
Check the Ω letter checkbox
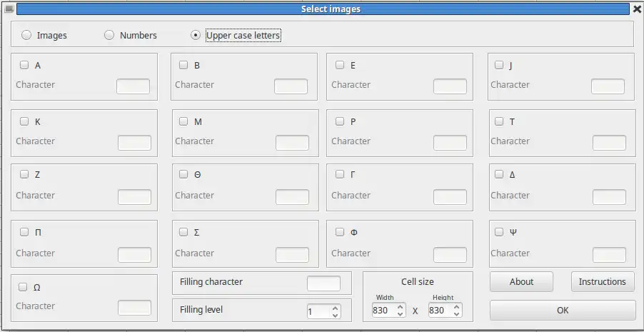24,287
